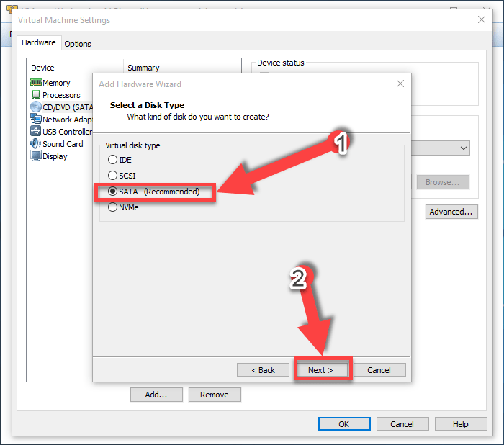Image resolution: width=504 pixels, height=445 pixels.
Task: Open the dropdown in the right panel
Action: pos(464,148)
